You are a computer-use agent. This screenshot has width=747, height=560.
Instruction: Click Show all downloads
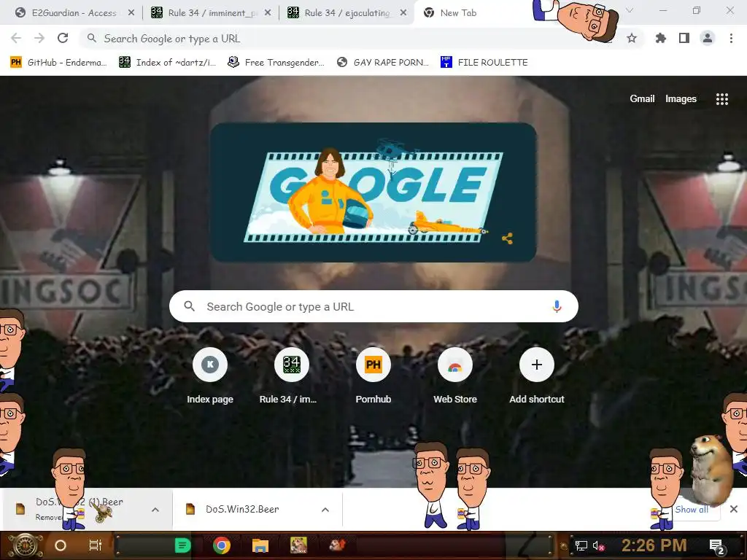692,510
